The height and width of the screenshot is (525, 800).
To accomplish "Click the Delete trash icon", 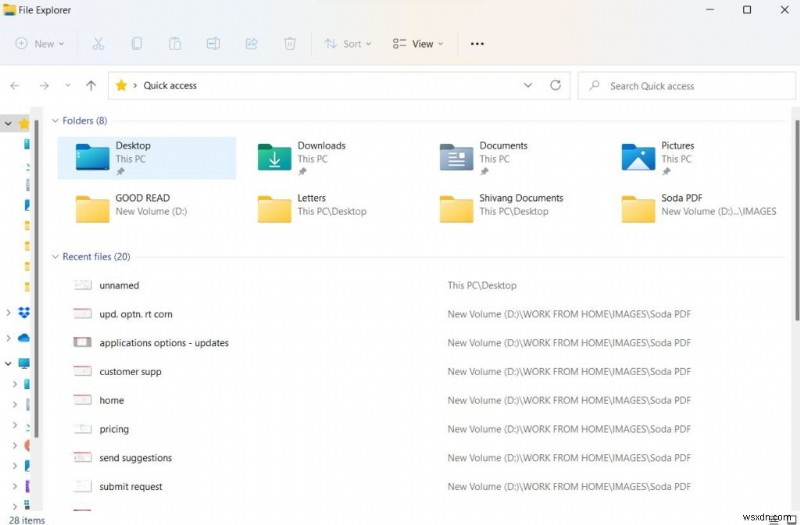I will (290, 44).
